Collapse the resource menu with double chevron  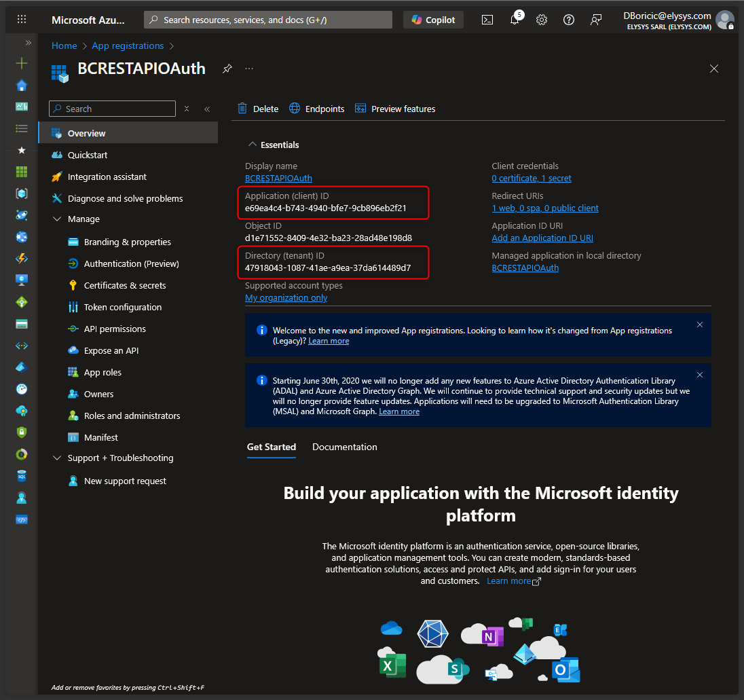tap(207, 109)
